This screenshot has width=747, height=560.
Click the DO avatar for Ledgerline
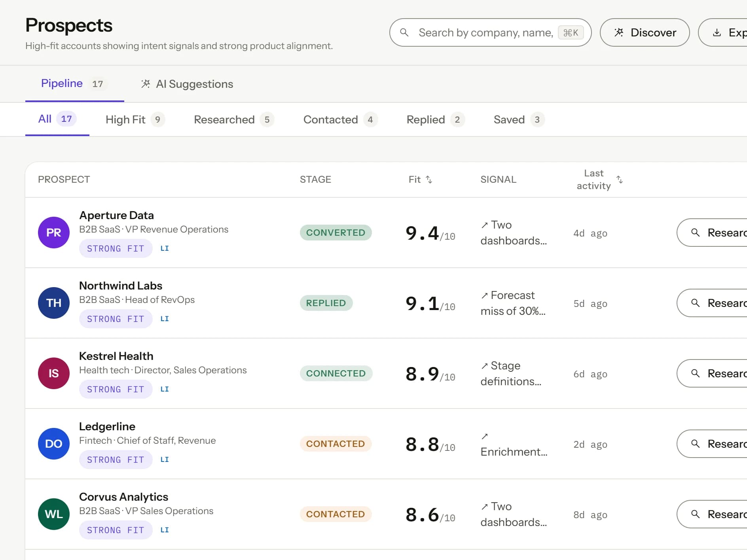point(54,444)
